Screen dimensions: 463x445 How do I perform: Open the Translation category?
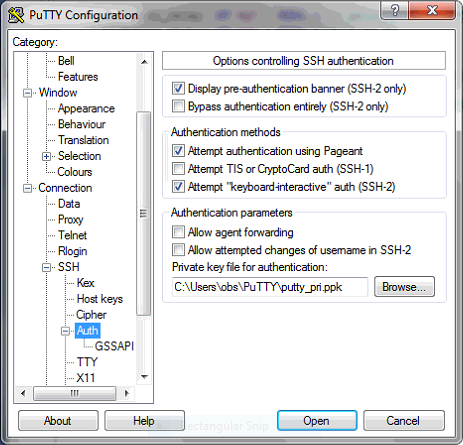click(x=83, y=140)
